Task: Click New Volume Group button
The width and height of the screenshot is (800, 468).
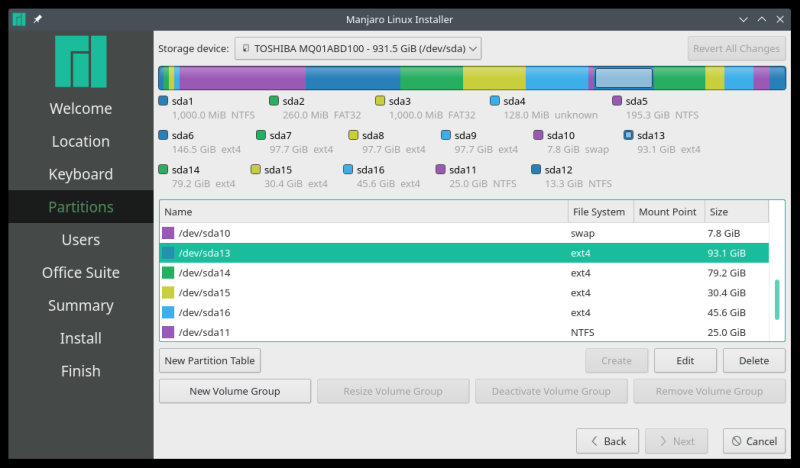Action: click(235, 391)
